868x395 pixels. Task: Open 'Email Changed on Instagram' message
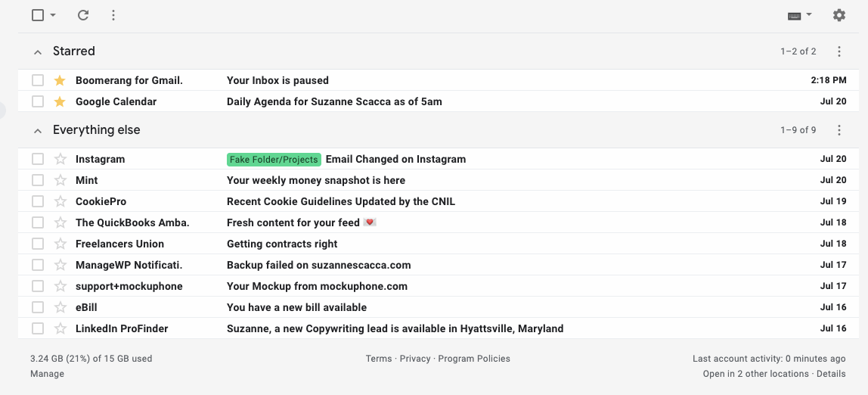point(395,159)
